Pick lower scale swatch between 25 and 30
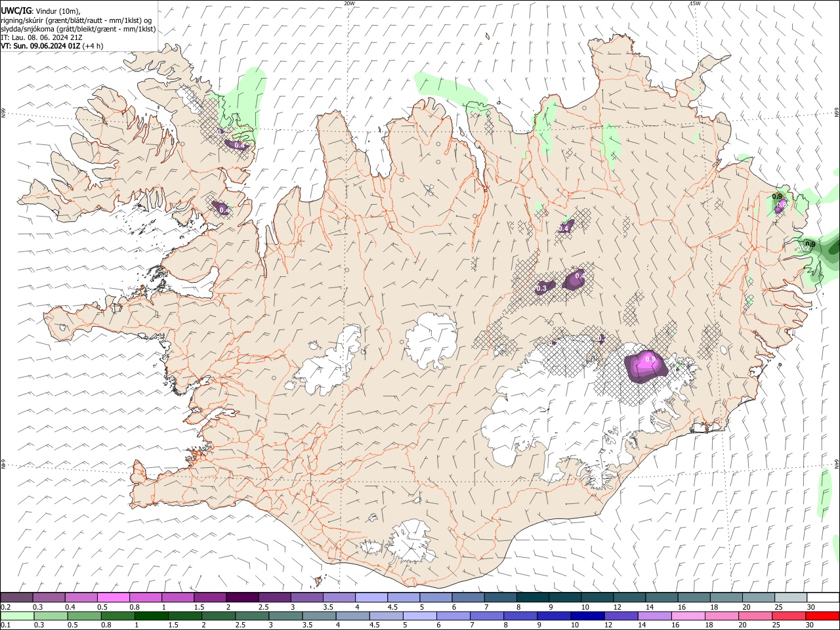The width and height of the screenshot is (840, 630). pyautogui.click(x=789, y=616)
